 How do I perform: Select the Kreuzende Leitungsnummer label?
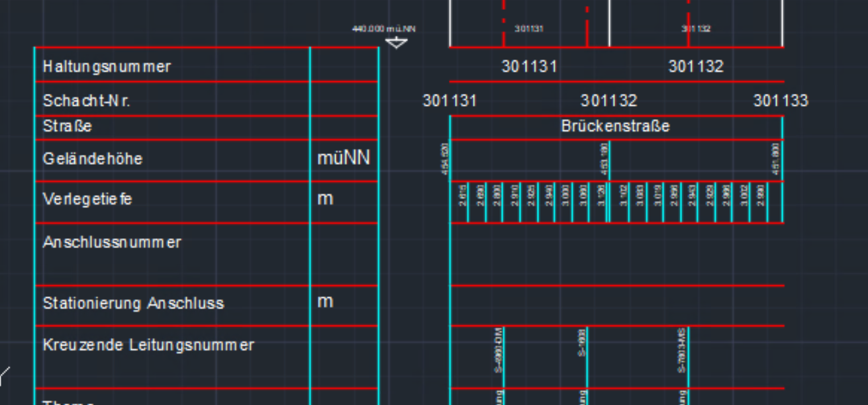click(x=148, y=345)
